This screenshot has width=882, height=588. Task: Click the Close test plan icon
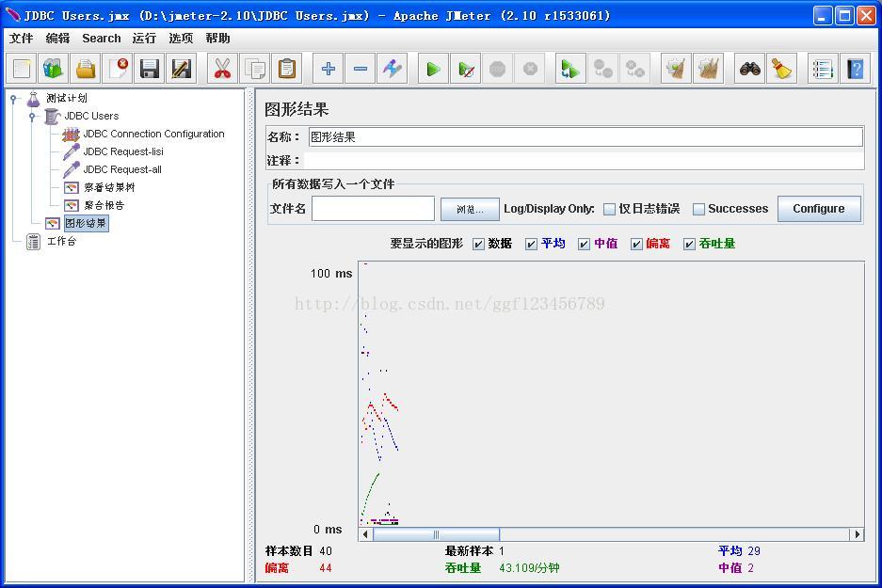[118, 69]
